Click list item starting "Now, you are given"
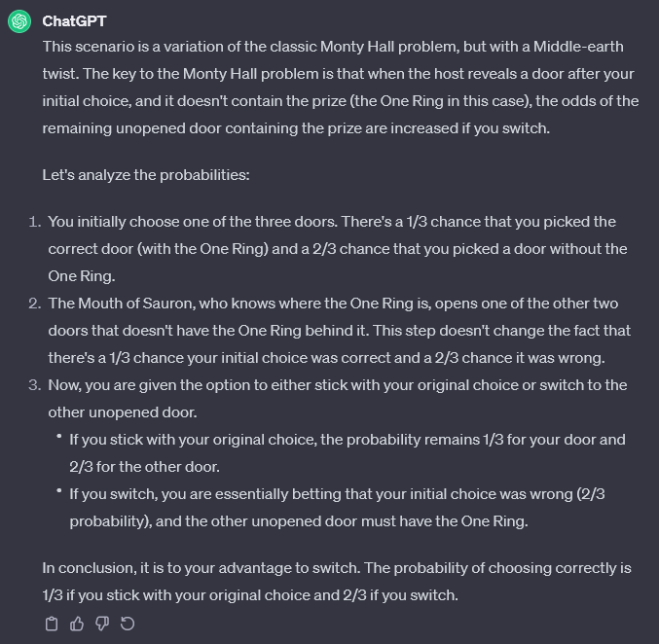Viewport: 659px width, 644px height. pyautogui.click(x=338, y=398)
